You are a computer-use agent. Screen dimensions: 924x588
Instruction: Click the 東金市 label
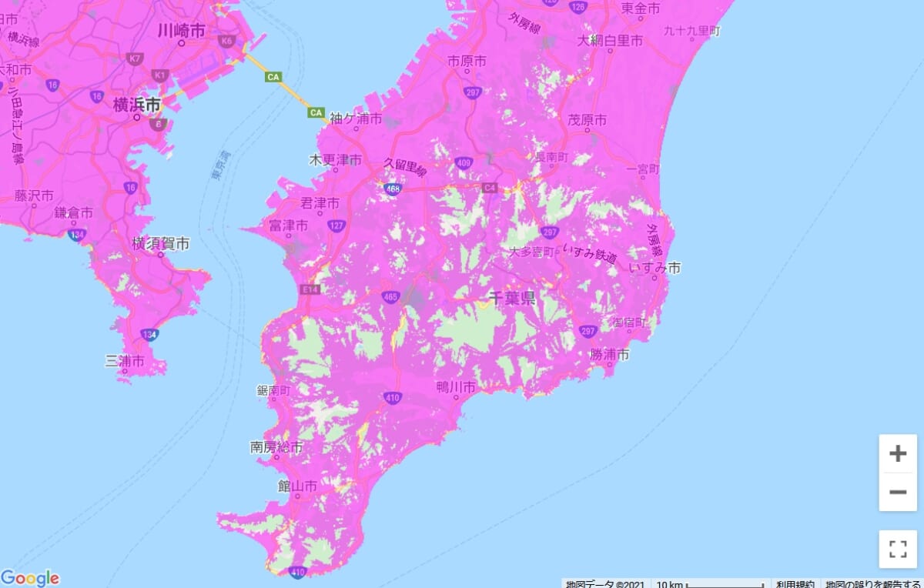coord(641,8)
